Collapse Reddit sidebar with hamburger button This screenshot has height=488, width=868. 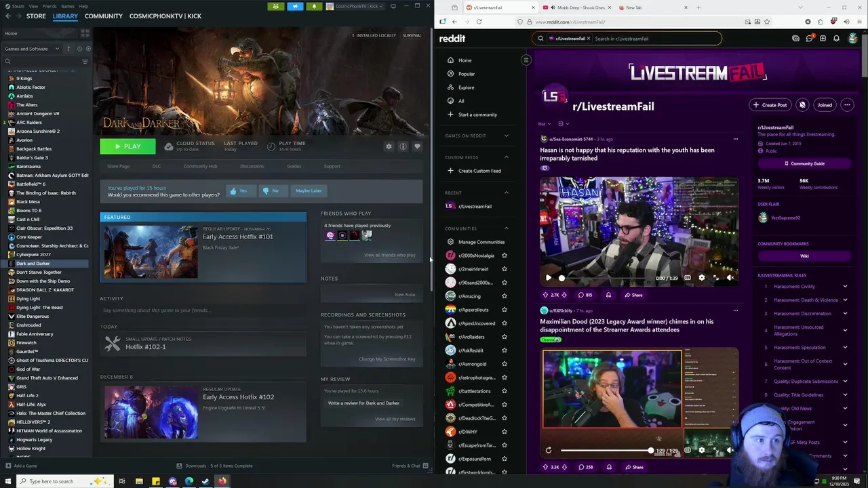point(526,60)
